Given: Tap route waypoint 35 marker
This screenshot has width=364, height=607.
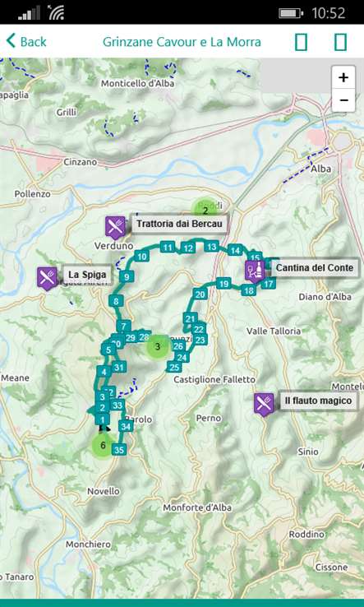Looking at the screenshot, I should [x=119, y=450].
